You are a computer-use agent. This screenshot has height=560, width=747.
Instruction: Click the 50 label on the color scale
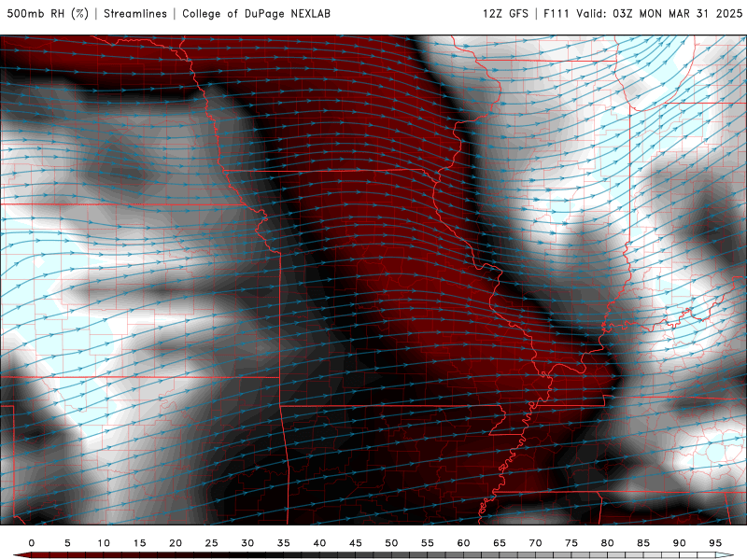pos(391,543)
